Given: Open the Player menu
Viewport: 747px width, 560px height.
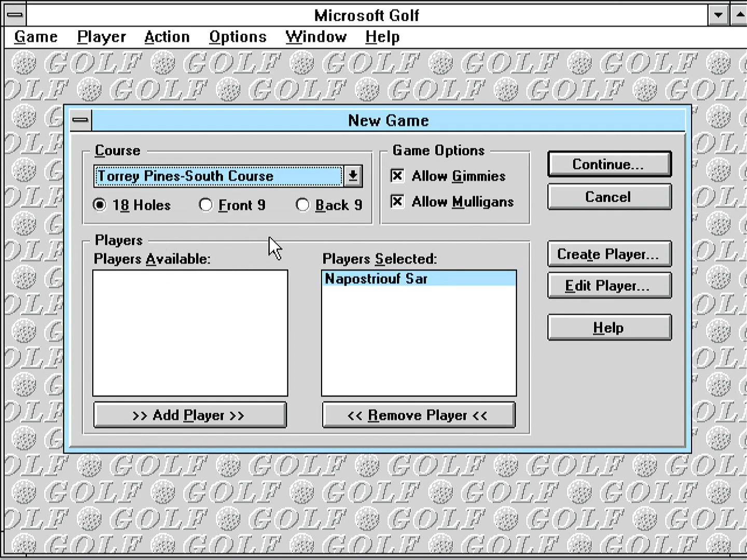Looking at the screenshot, I should 102,37.
